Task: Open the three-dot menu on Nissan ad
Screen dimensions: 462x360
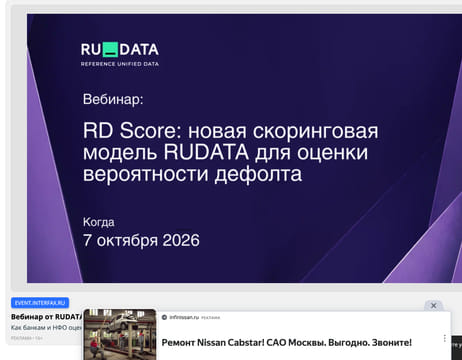Action: pos(444,339)
